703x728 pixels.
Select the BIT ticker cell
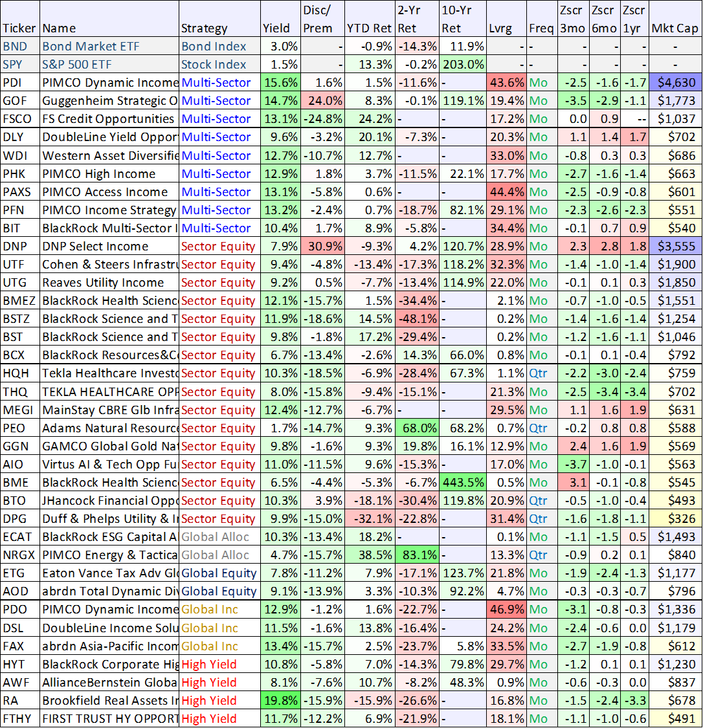(x=19, y=228)
